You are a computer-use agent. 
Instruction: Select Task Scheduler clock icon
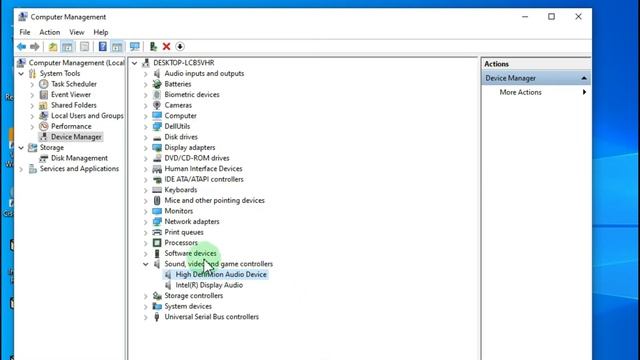tap(44, 84)
